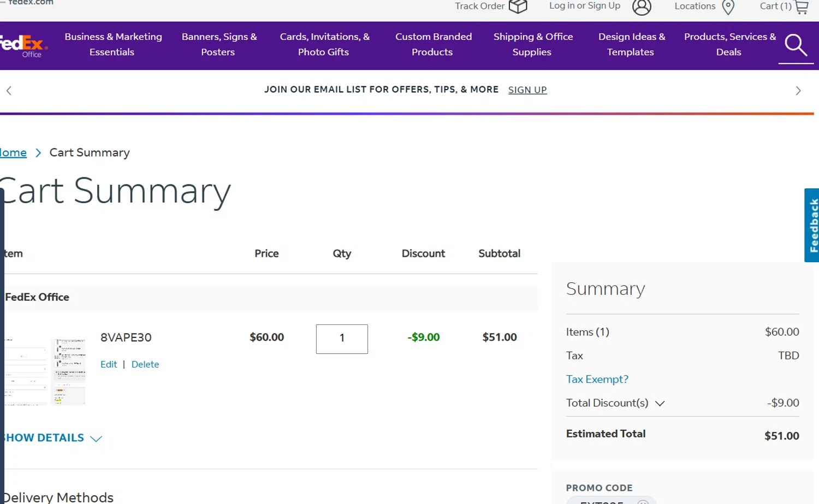Click the Locations link text
Screen dimensions: 819x504
click(695, 6)
